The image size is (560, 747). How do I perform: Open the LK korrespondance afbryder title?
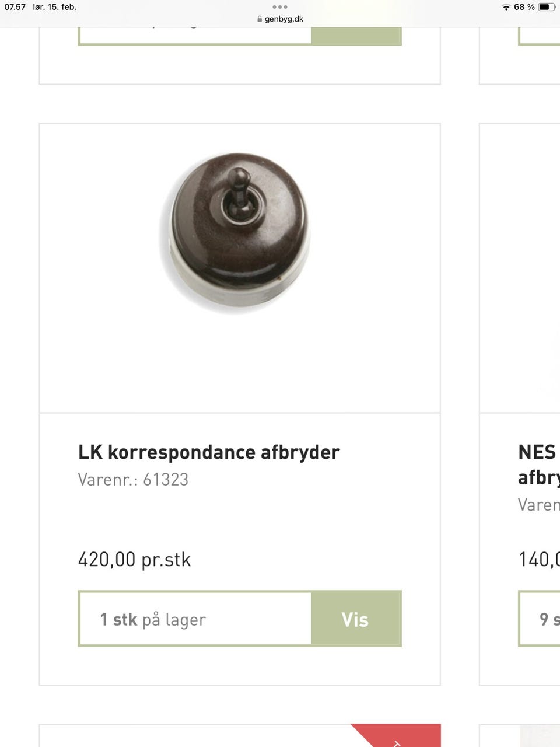point(209,452)
